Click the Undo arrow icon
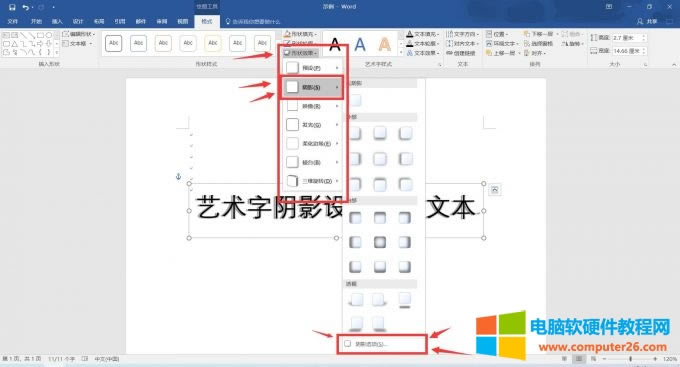Screen dimensions: 680x367 26,7
